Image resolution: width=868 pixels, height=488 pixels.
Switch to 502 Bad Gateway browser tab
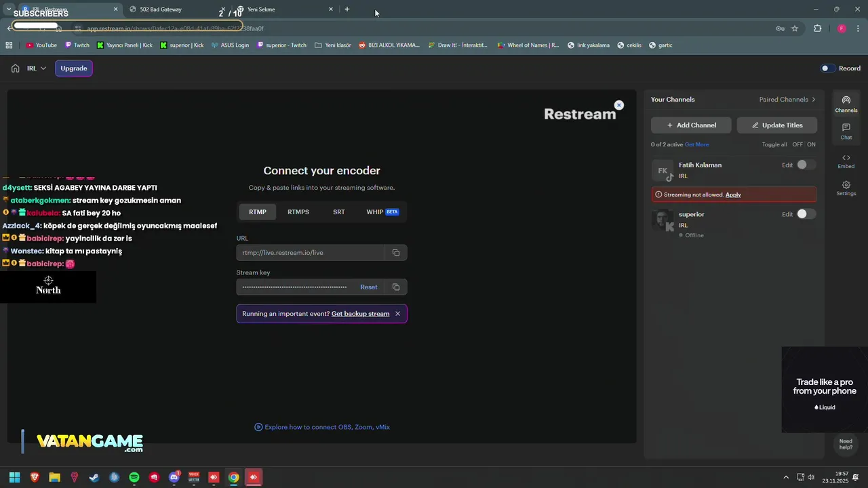point(174,9)
